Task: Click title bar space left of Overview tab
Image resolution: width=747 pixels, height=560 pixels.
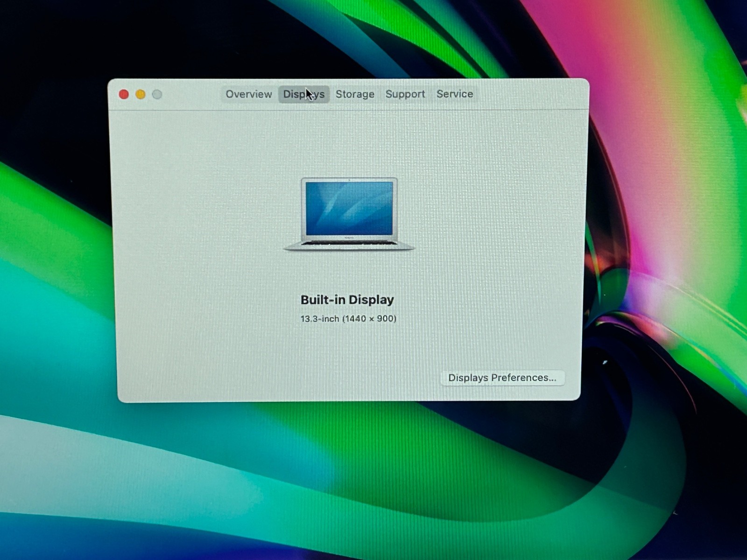Action: click(x=191, y=94)
